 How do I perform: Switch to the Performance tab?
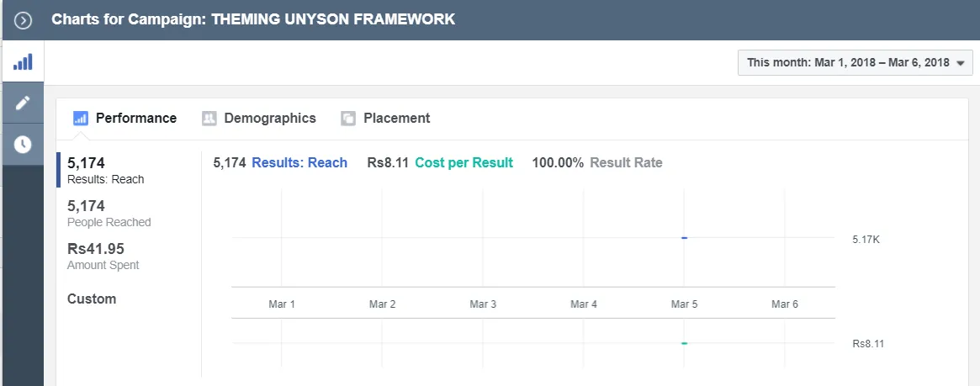click(125, 118)
